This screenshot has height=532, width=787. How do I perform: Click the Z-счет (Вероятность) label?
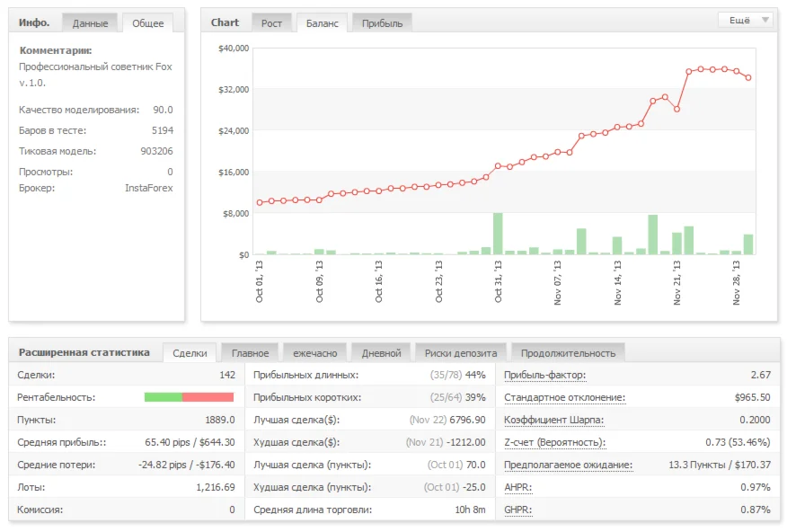tap(554, 442)
